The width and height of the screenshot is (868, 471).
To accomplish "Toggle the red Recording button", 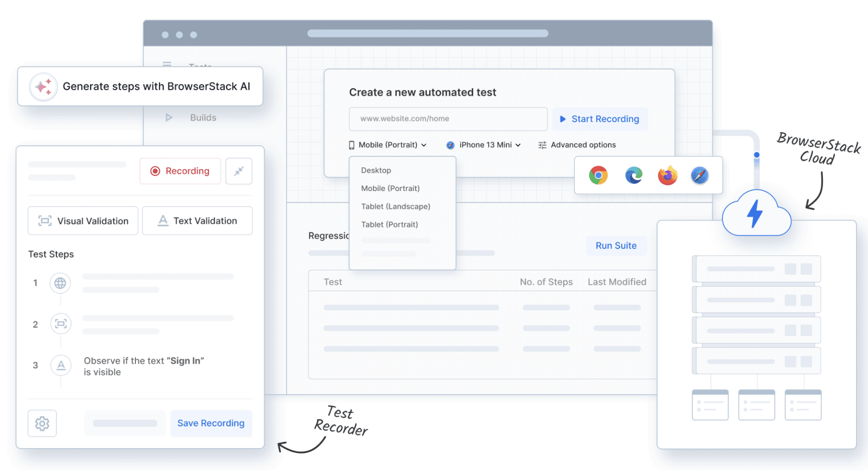I will [180, 171].
